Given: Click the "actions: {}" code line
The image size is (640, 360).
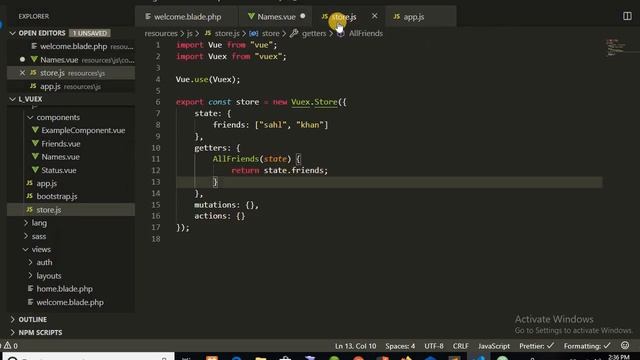Looking at the screenshot, I should [x=220, y=216].
